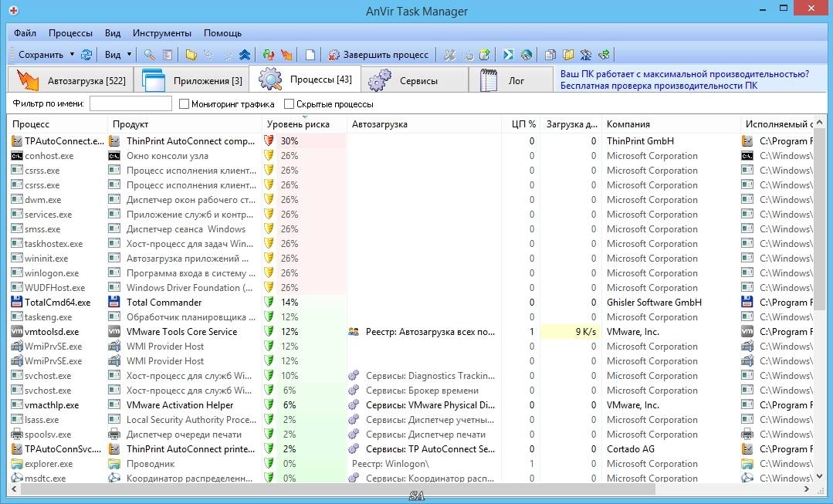The image size is (833, 504).
Task: Open the Инструменты menu
Action: [162, 33]
